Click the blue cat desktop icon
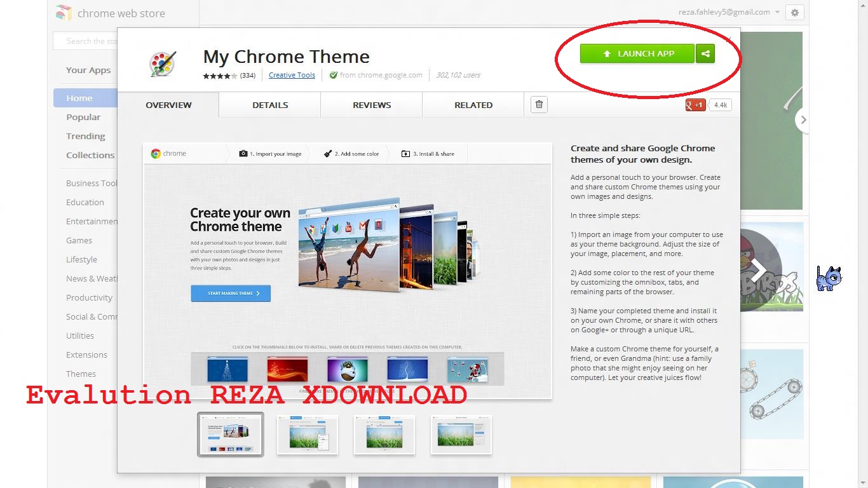The image size is (868, 488). point(829,278)
